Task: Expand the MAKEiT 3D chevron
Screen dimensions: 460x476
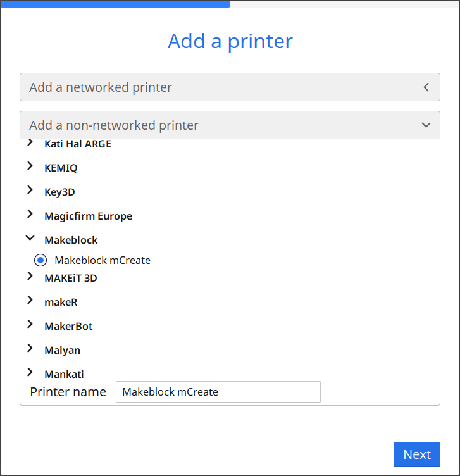Action: pos(30,276)
